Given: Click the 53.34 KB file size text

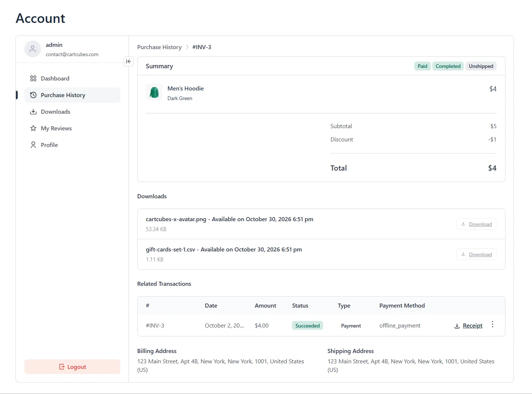Looking at the screenshot, I should coord(156,229).
